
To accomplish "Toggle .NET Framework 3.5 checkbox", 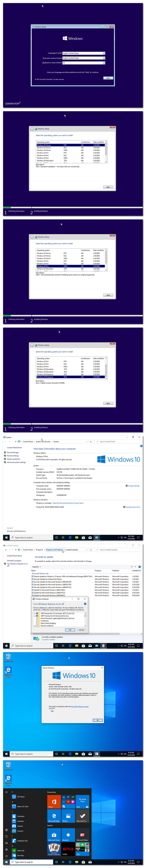I will [x=37, y=613].
